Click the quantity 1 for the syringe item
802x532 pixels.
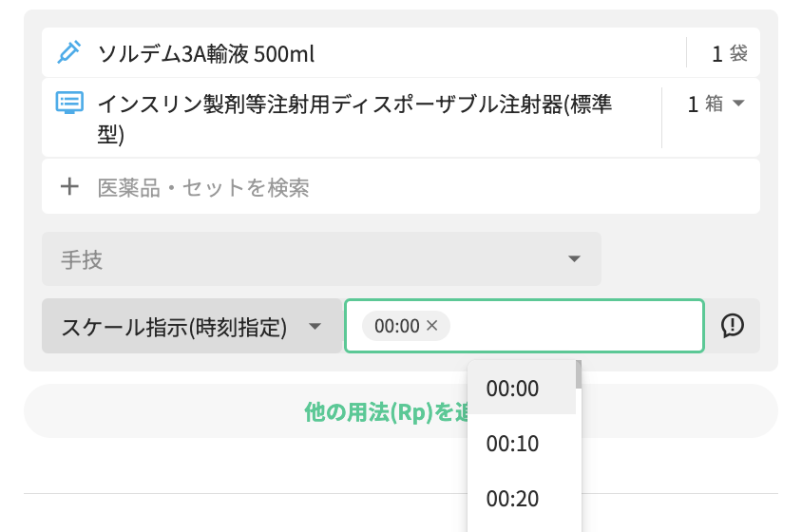[693, 104]
